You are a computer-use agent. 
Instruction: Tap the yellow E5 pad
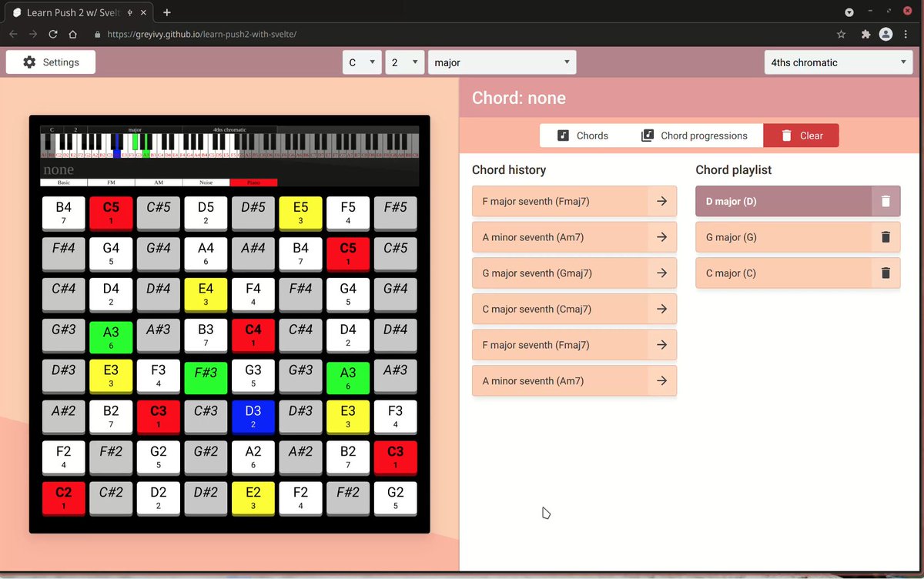[x=300, y=212]
